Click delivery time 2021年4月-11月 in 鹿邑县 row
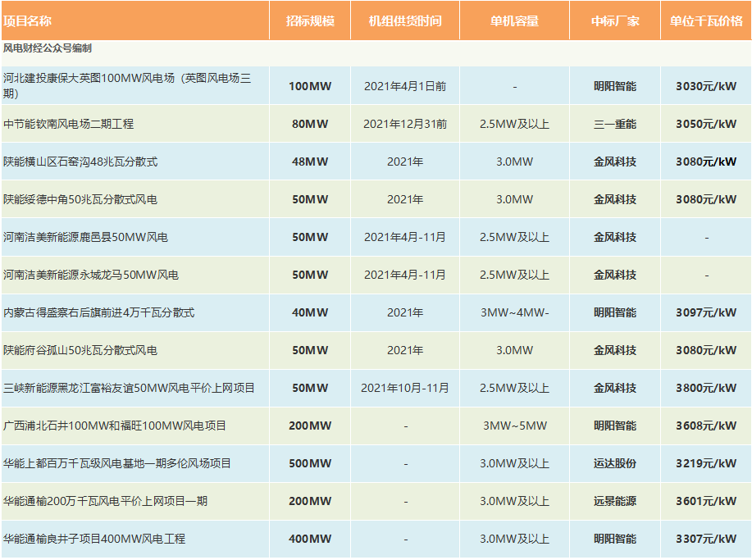 pyautogui.click(x=405, y=237)
